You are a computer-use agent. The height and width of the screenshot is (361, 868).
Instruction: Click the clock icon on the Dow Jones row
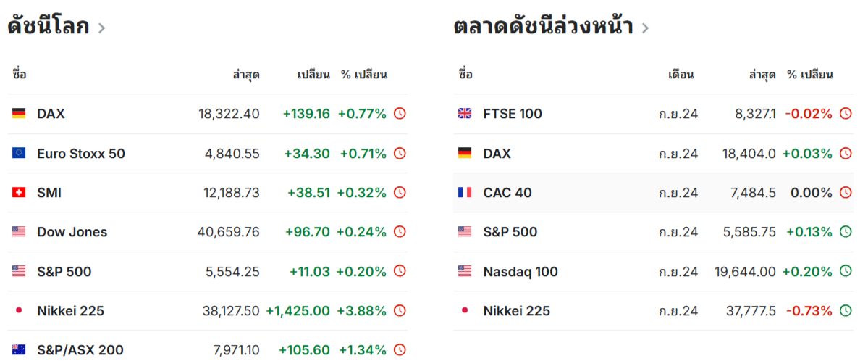point(399,232)
